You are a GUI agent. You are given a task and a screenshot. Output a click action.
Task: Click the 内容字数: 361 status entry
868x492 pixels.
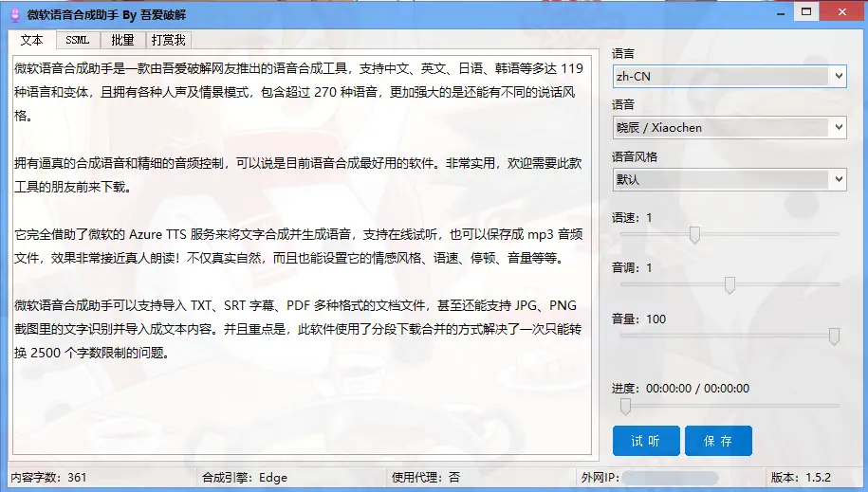[x=48, y=477]
